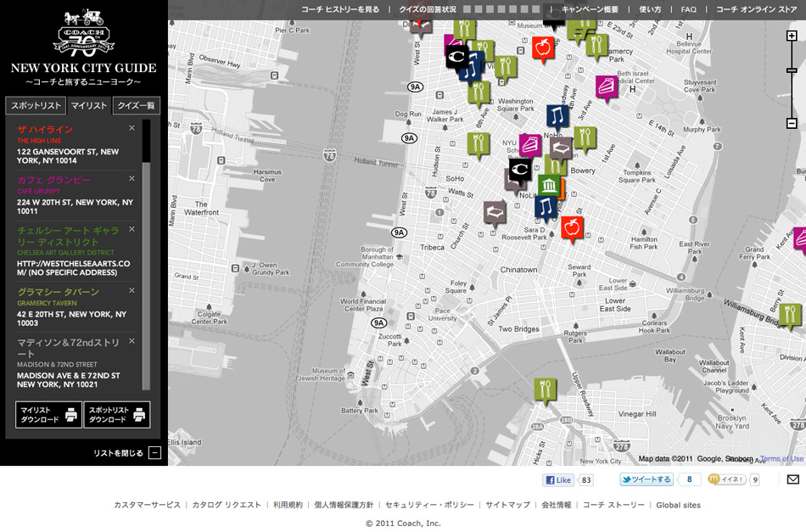
Task: Open the Terms of Use map link
Action: 782,458
